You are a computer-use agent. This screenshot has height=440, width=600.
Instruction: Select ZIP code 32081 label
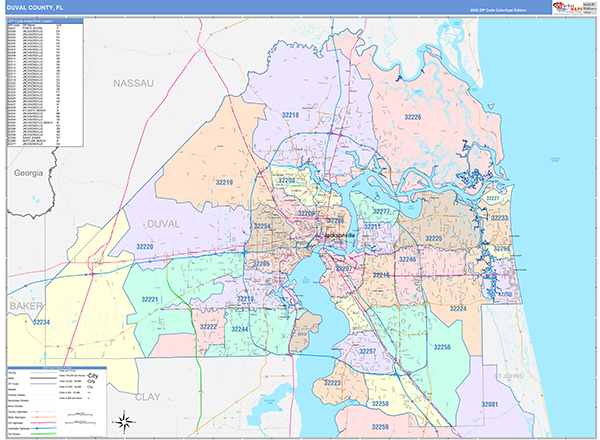490,404
